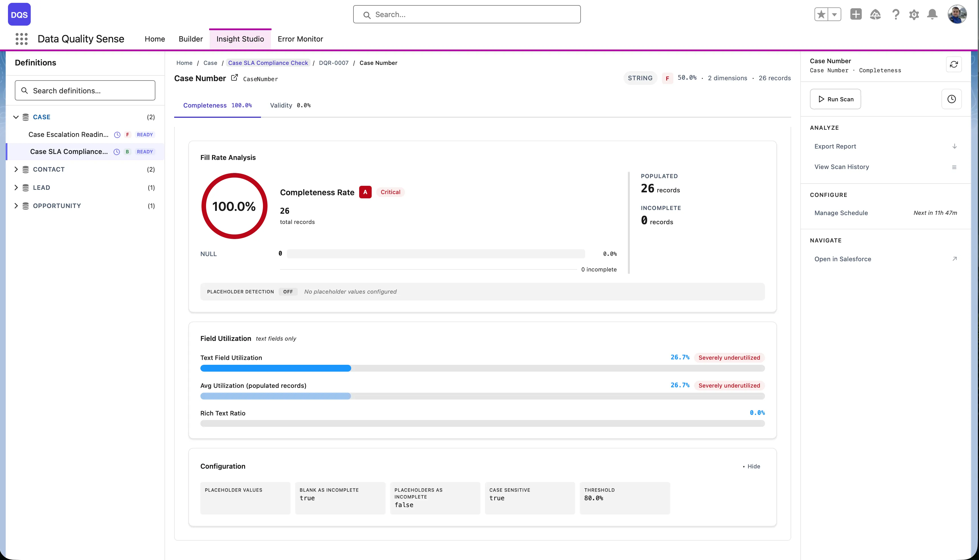Viewport: 979px width, 560px height.
Task: Expand the CONTACT definitions group
Action: (17, 169)
